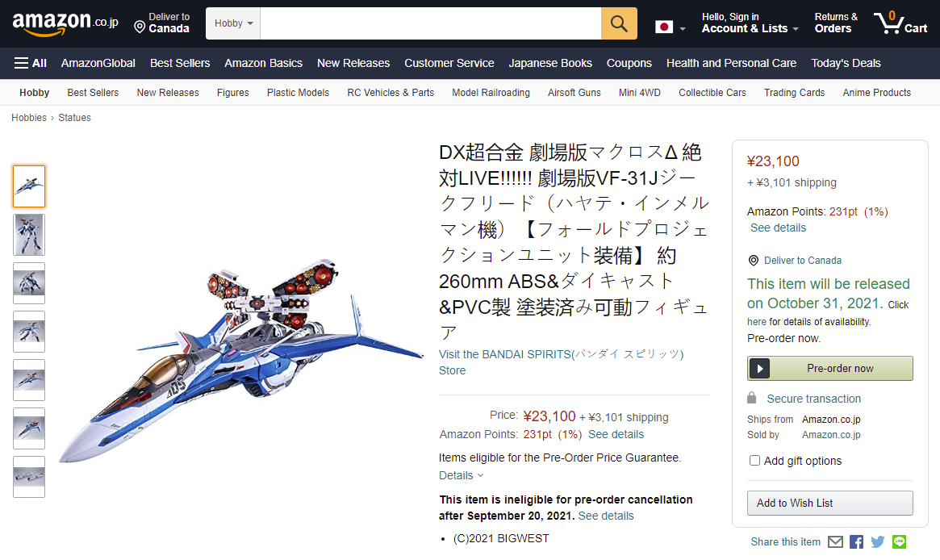Share this item on Twitter
This screenshot has width=940, height=560.
pos(878,542)
